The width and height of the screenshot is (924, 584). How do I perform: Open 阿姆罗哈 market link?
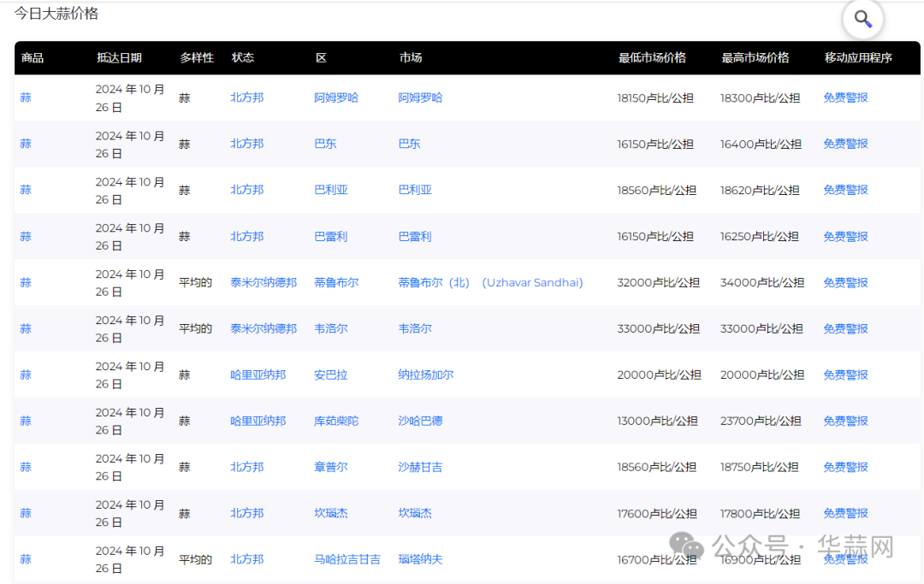click(x=420, y=97)
